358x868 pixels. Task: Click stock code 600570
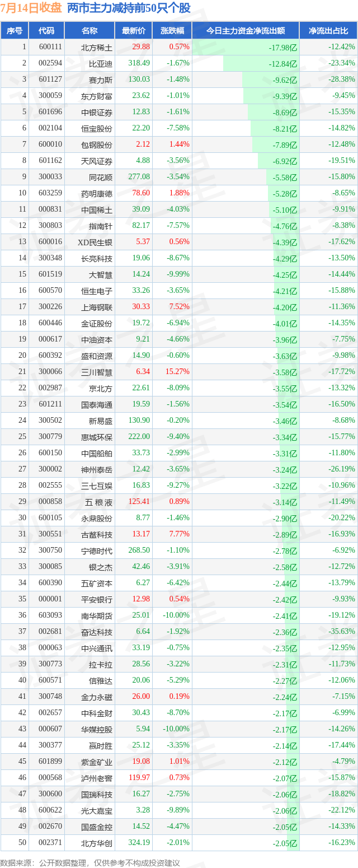coord(50,291)
